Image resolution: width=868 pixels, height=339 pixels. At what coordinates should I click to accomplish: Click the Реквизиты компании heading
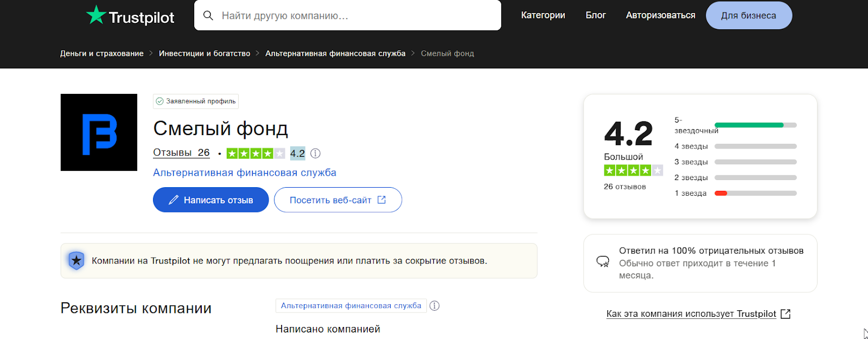pos(136,308)
